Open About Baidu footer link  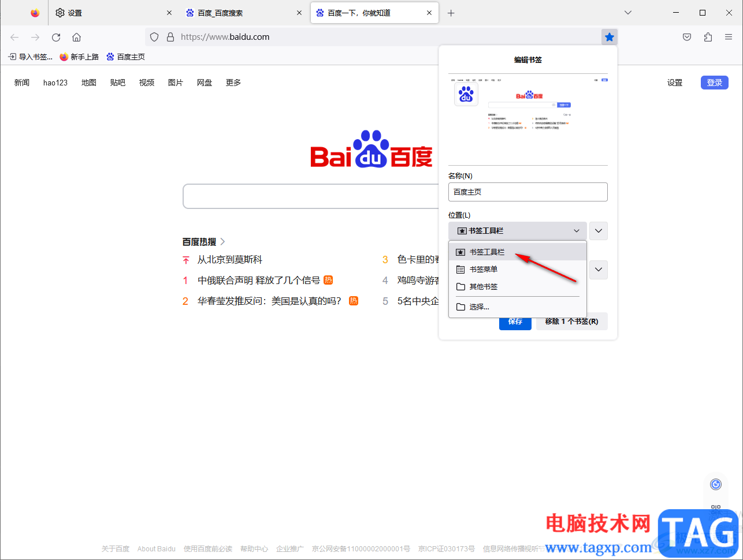pos(157,549)
